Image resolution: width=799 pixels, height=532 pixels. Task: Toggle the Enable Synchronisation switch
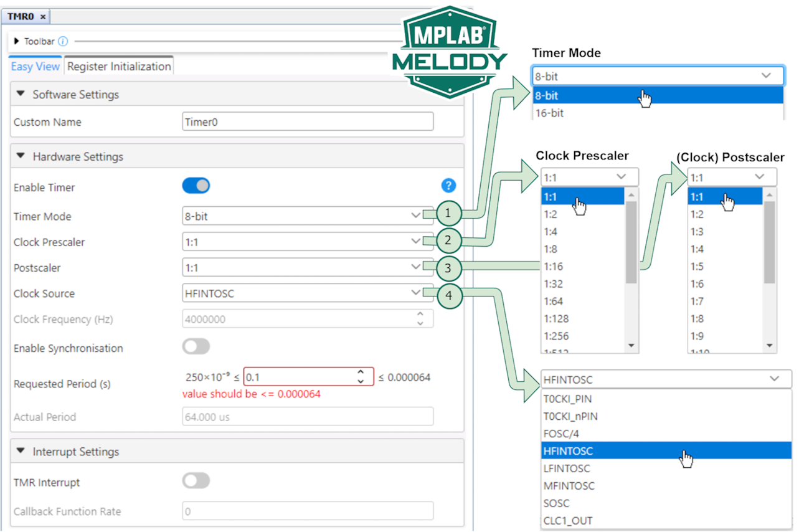coord(196,346)
